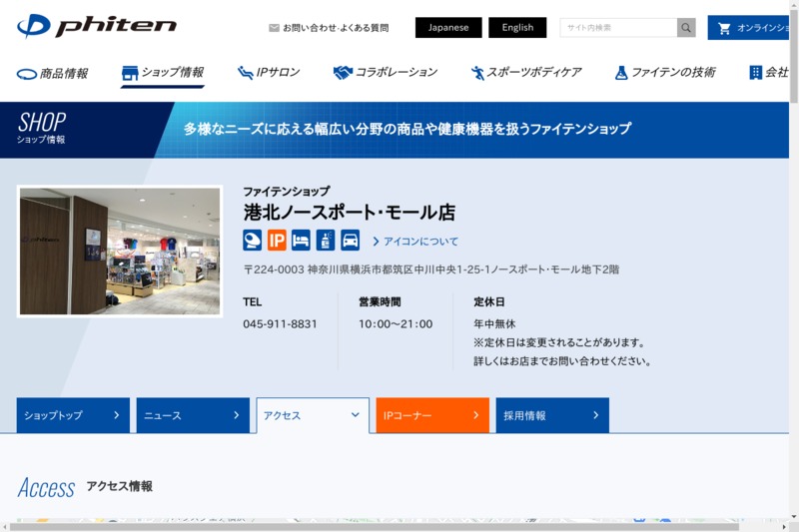Go to the 採用情報 tab
This screenshot has height=532, width=799.
click(552, 415)
